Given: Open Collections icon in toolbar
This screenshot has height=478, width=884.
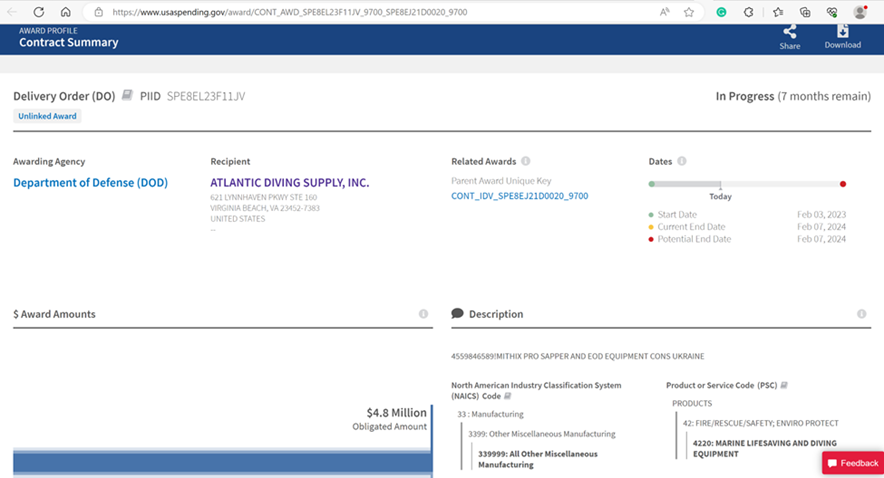Looking at the screenshot, I should 805,12.
